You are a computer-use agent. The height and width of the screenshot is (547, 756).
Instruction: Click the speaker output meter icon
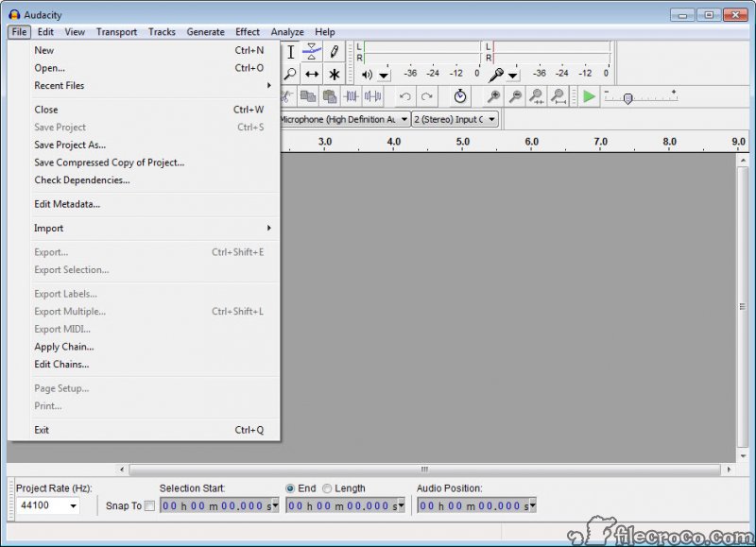pyautogui.click(x=367, y=75)
